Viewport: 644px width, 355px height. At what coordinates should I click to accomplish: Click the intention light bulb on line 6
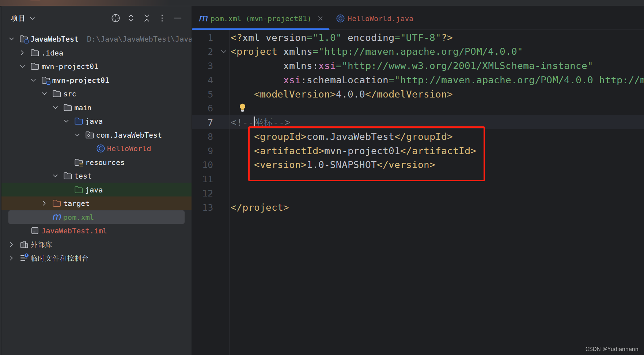[x=242, y=107]
